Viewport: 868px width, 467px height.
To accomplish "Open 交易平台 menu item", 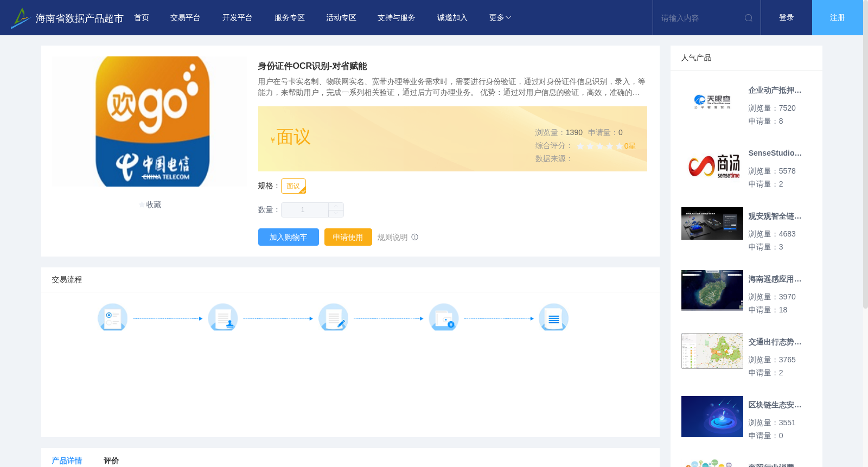I will click(186, 17).
